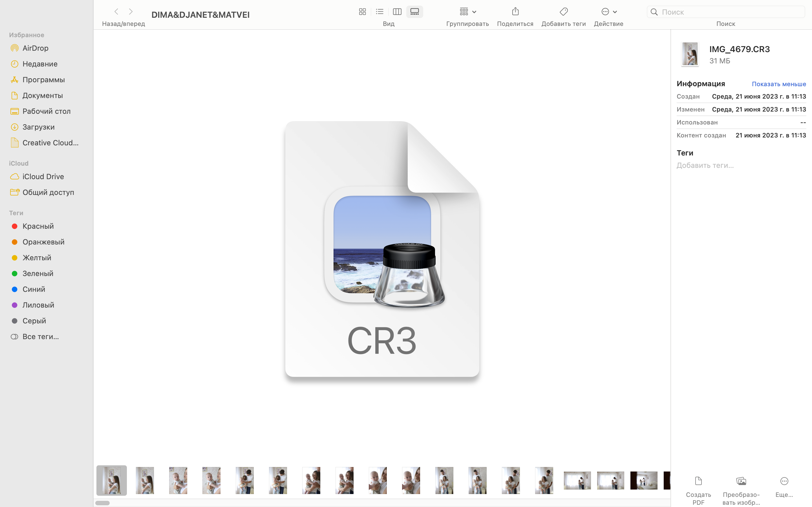Select the list view icon
The image size is (812, 507).
(379, 12)
